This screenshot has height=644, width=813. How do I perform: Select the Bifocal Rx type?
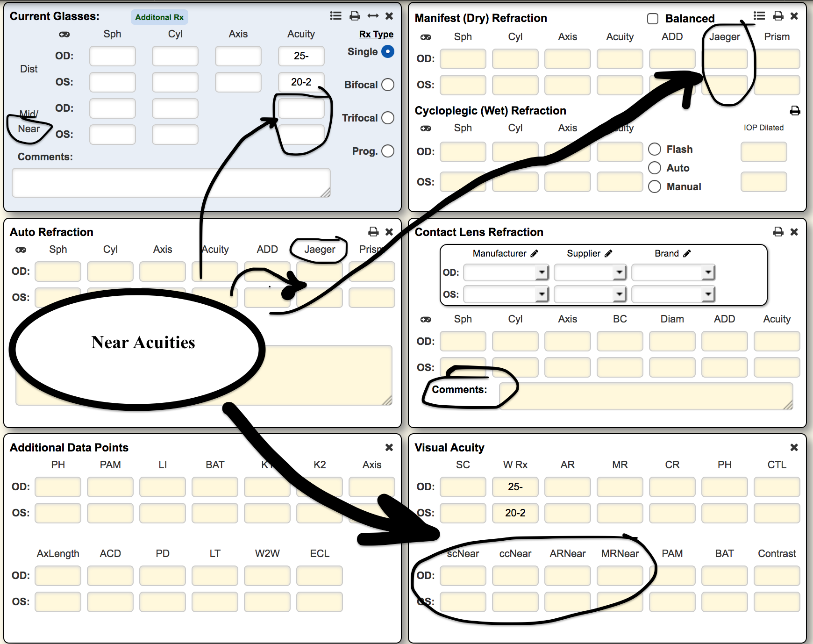coord(387,85)
